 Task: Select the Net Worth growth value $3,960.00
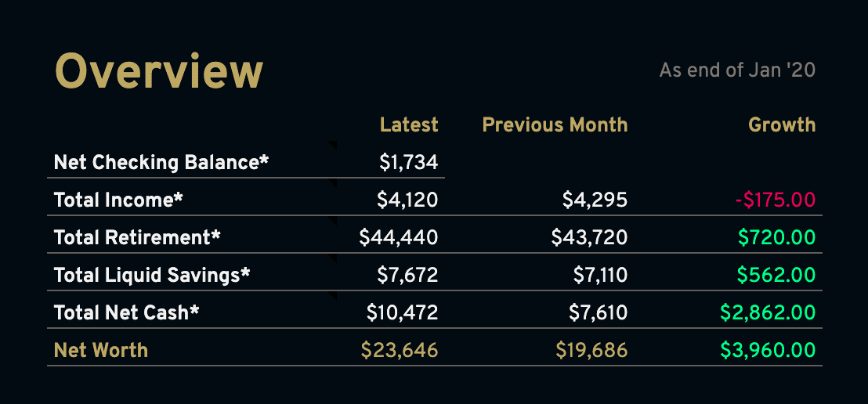[768, 350]
